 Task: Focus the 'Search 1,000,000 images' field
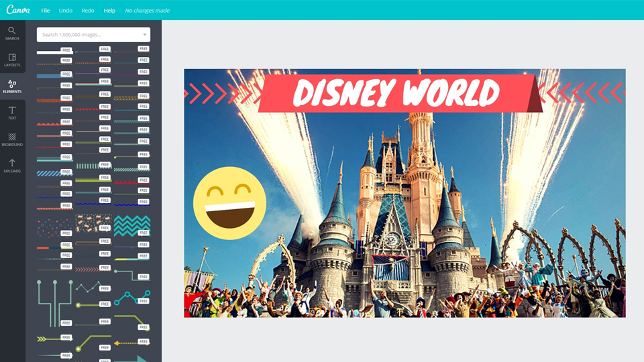(x=93, y=34)
